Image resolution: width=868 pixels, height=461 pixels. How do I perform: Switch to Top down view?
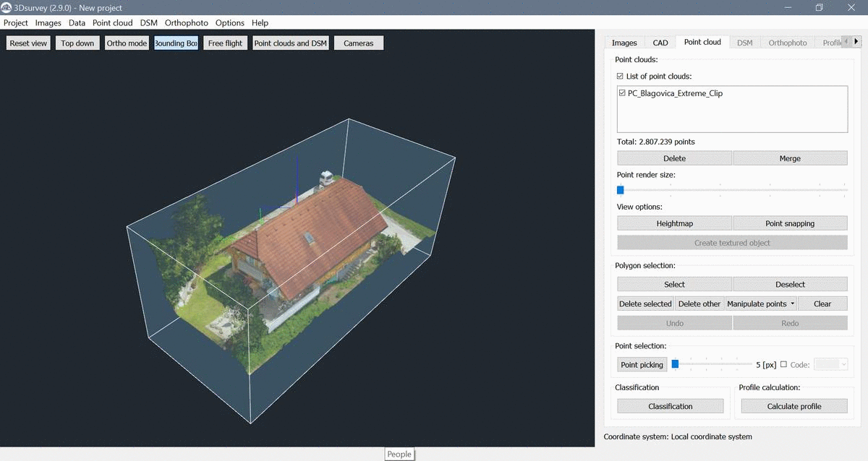(77, 43)
